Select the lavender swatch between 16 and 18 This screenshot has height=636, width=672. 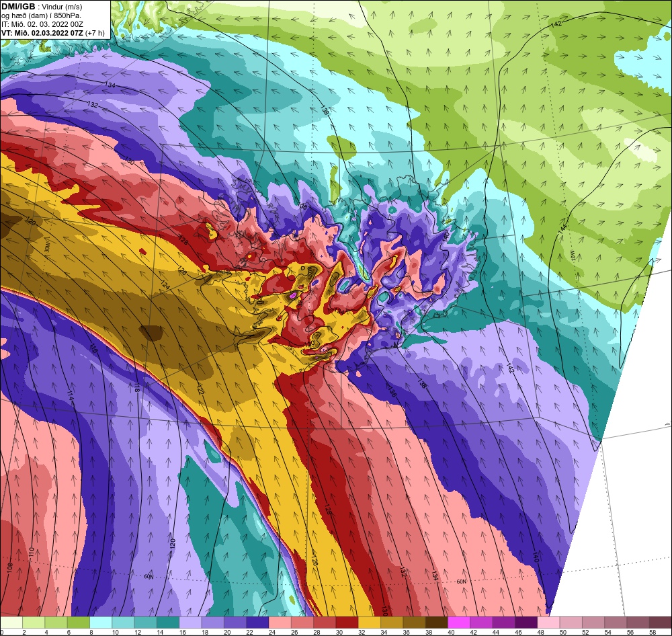coord(190,623)
